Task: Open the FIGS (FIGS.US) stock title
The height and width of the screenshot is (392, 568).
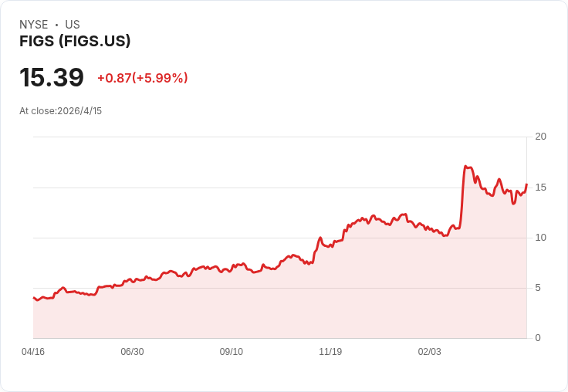Action: 75,42
